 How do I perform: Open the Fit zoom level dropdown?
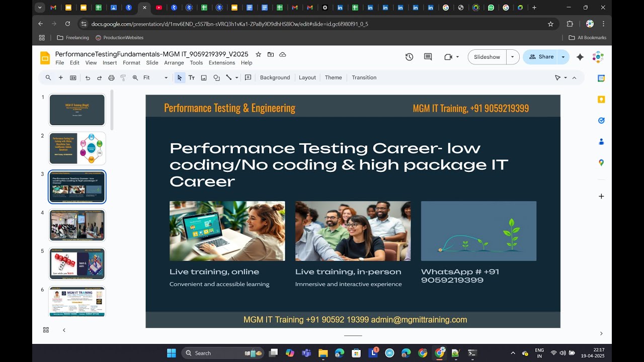155,77
